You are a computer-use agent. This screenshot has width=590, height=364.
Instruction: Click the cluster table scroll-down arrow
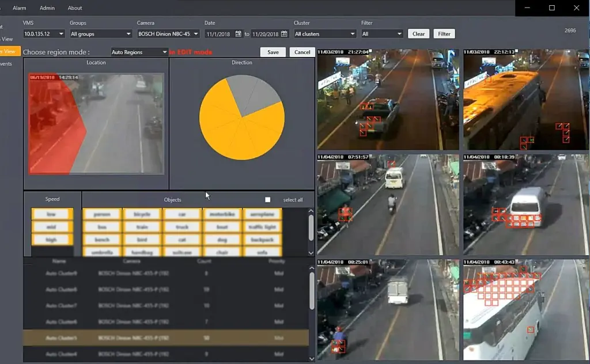pyautogui.click(x=312, y=359)
